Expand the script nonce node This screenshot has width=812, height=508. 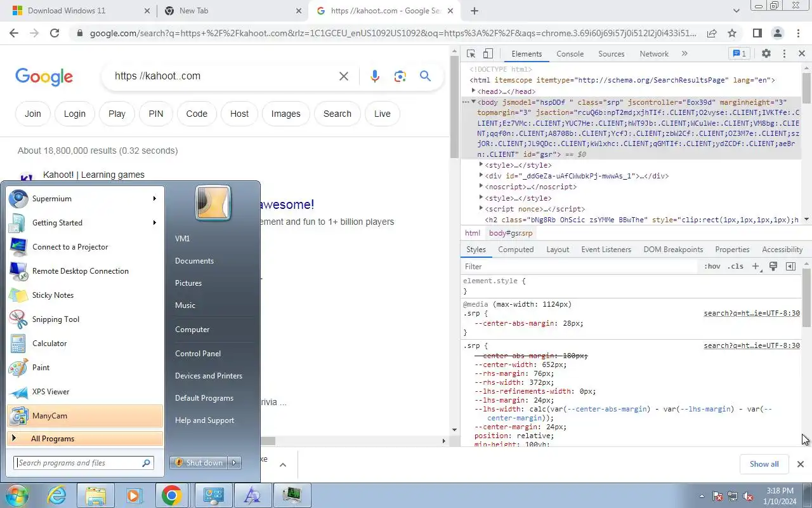click(x=481, y=209)
